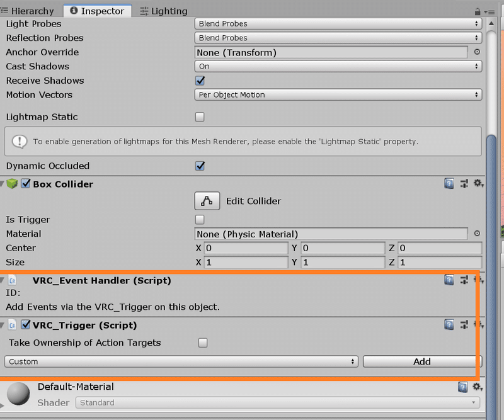The image size is (504, 420).
Task: Open Box Collider presets icon
Action: click(464, 183)
